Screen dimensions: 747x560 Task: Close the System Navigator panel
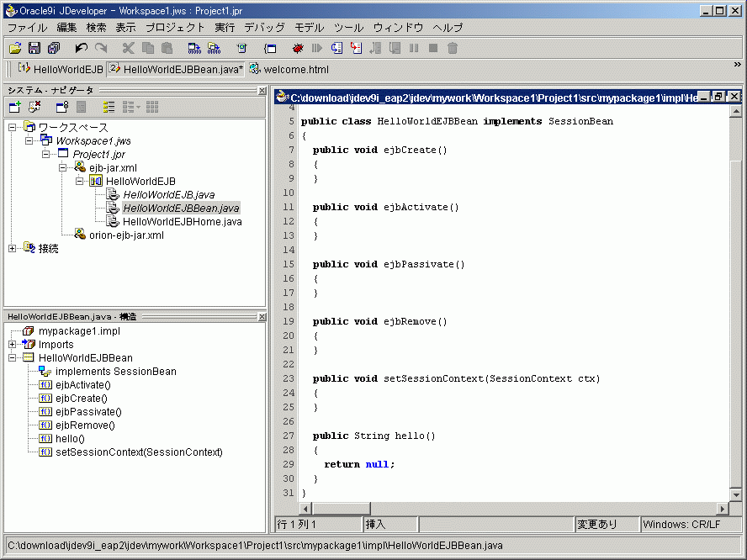tap(262, 90)
